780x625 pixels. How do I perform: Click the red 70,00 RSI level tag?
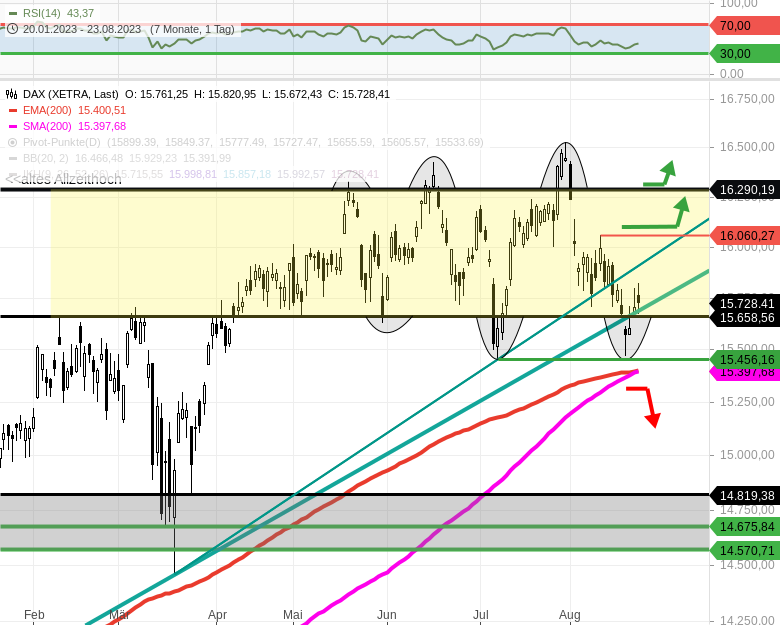pyautogui.click(x=745, y=25)
